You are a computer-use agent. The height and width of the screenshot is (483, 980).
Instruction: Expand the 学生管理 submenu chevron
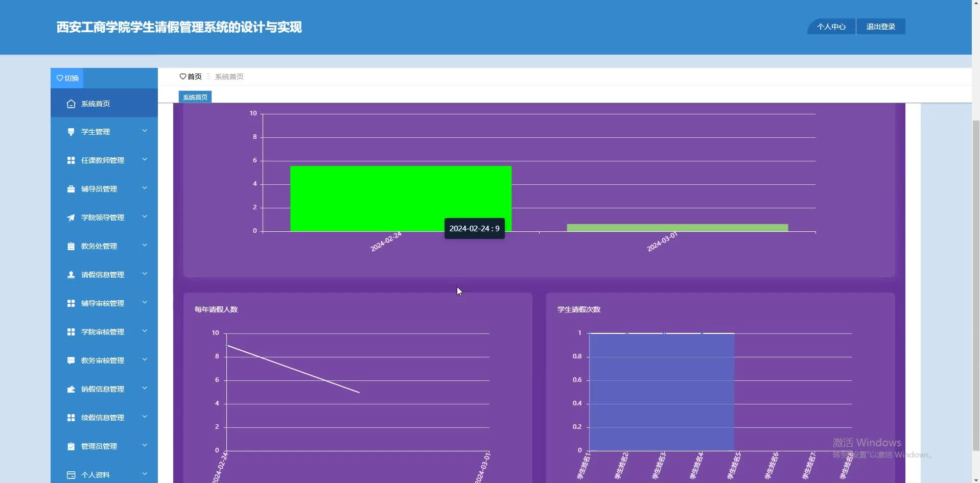pyautogui.click(x=145, y=131)
